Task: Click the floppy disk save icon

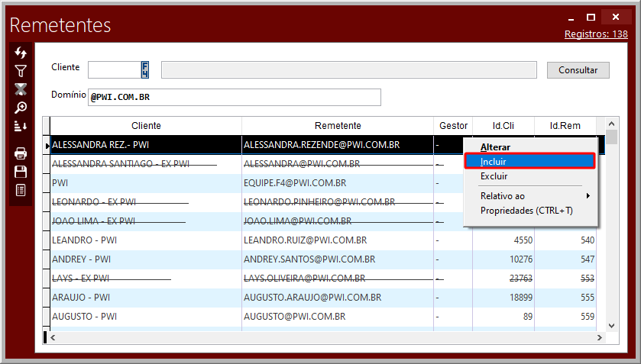Action: 21,172
